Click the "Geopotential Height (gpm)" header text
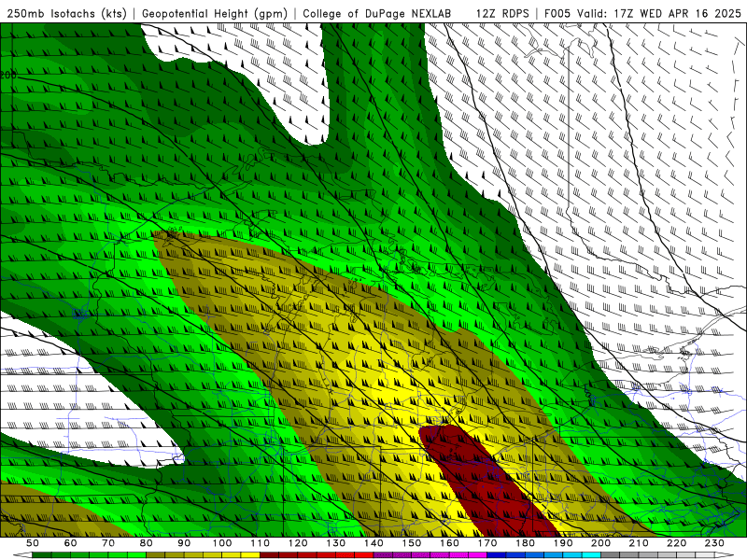The width and height of the screenshot is (747, 560). tap(215, 14)
